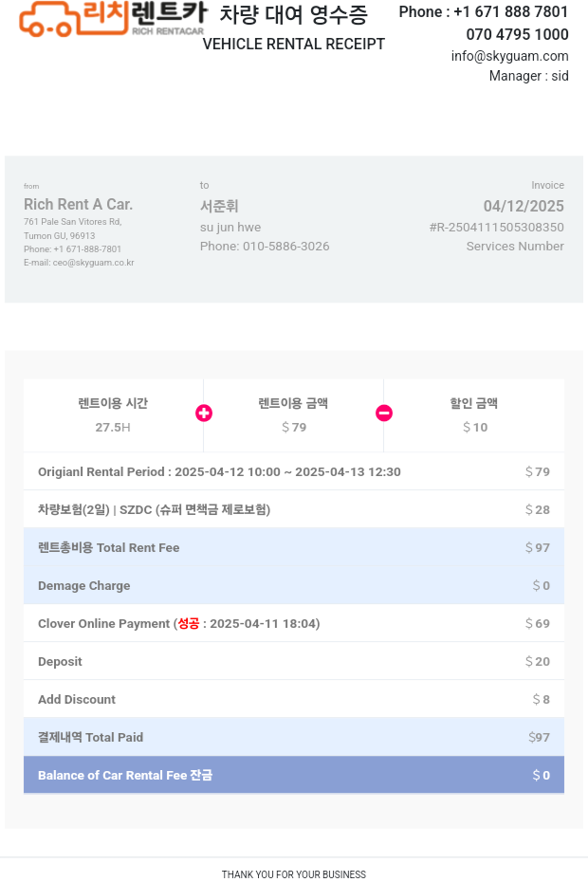Click the +1 671 888 7801 header phone number
The width and height of the screenshot is (588, 882).
510,11
